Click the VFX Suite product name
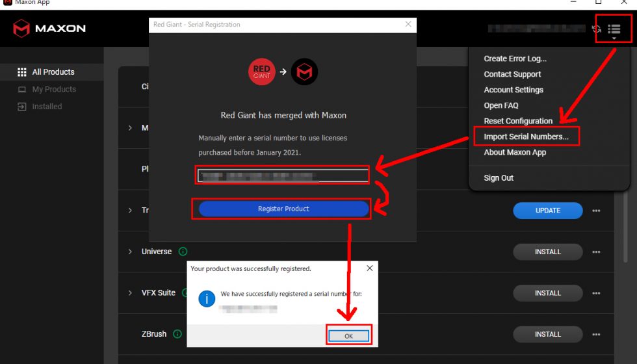This screenshot has width=637, height=364. [159, 293]
